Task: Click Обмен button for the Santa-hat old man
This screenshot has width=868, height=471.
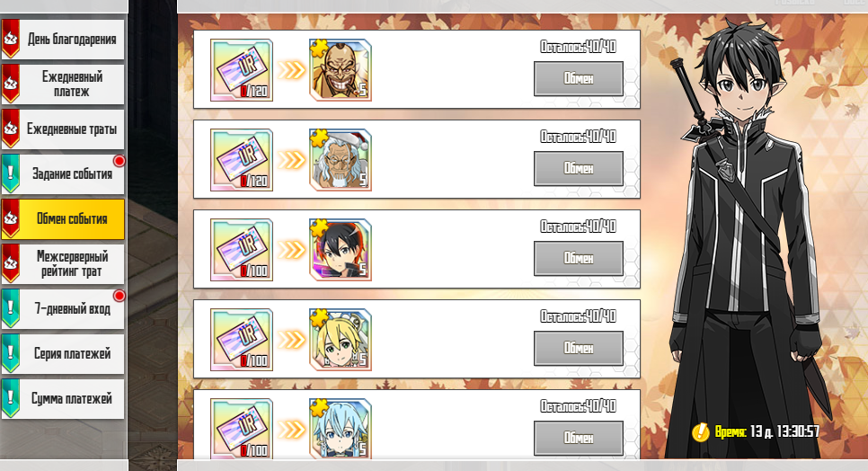Action: [579, 168]
